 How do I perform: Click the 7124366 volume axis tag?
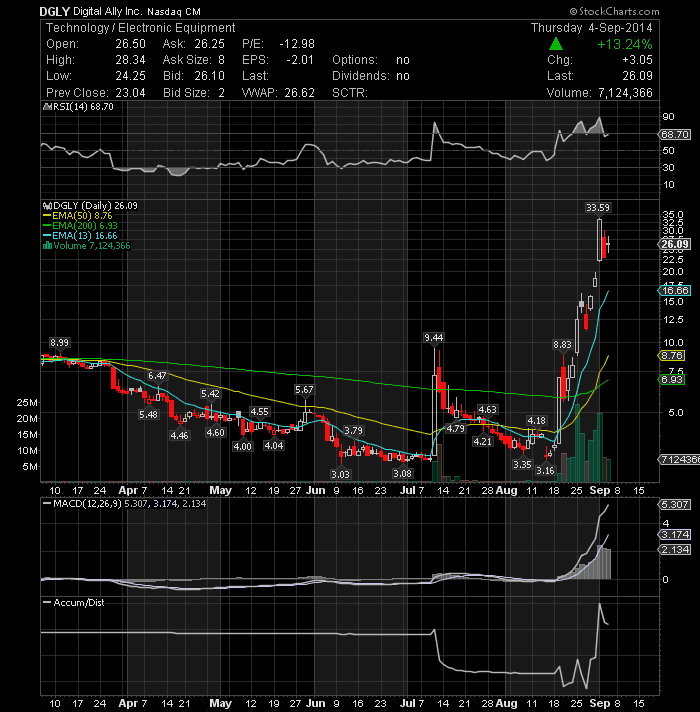679,460
